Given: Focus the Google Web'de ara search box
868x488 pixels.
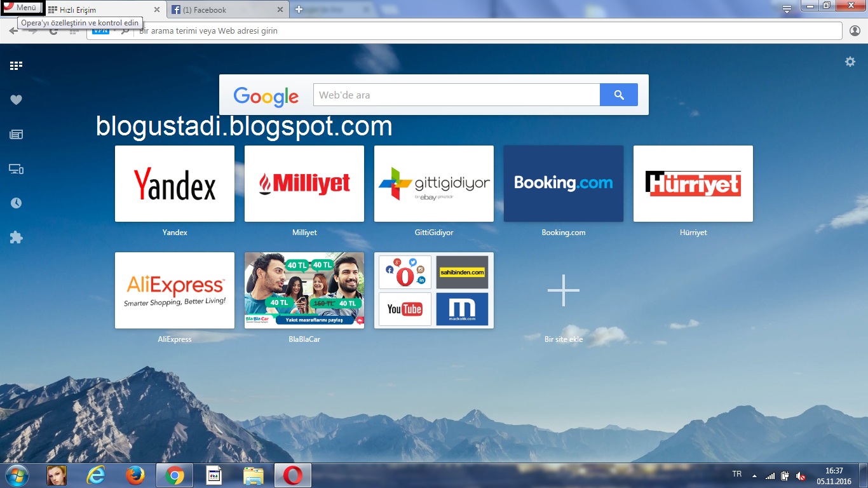Looking at the screenshot, I should [x=456, y=95].
